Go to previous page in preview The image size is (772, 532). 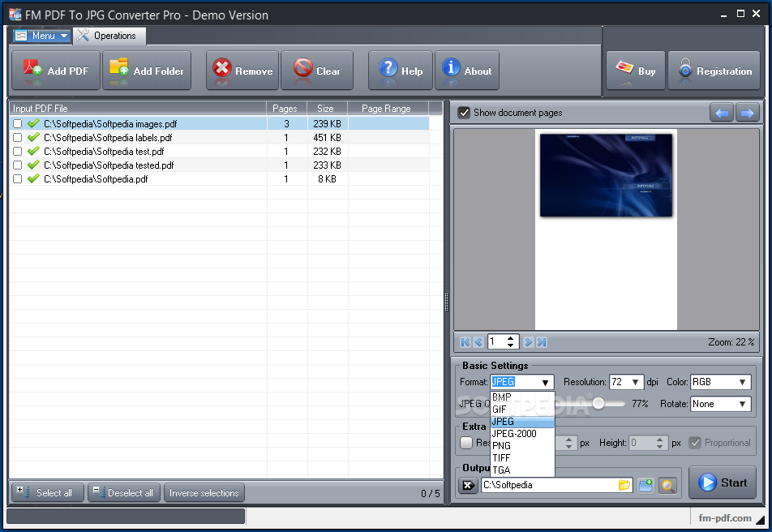click(478, 342)
